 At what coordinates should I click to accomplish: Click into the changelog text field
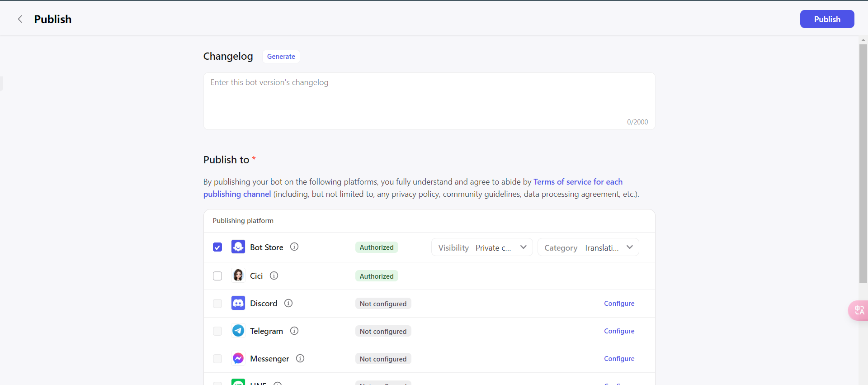point(429,101)
